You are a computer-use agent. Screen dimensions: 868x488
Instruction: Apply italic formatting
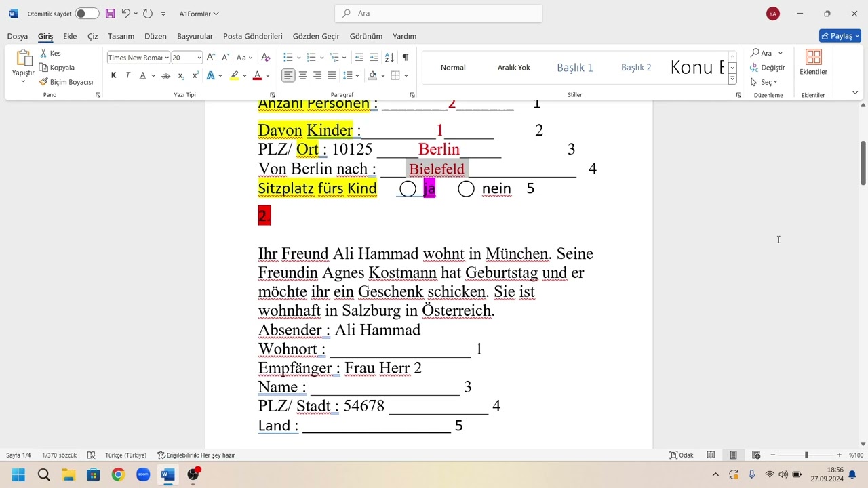click(127, 76)
